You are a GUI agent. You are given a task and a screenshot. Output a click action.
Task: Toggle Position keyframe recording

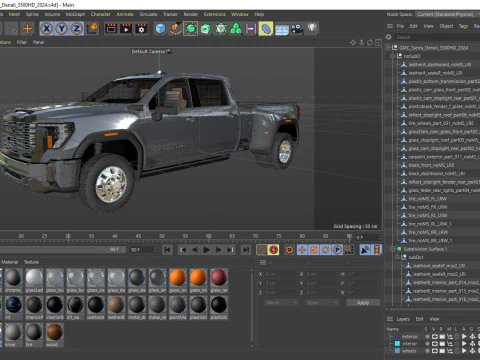[302, 250]
